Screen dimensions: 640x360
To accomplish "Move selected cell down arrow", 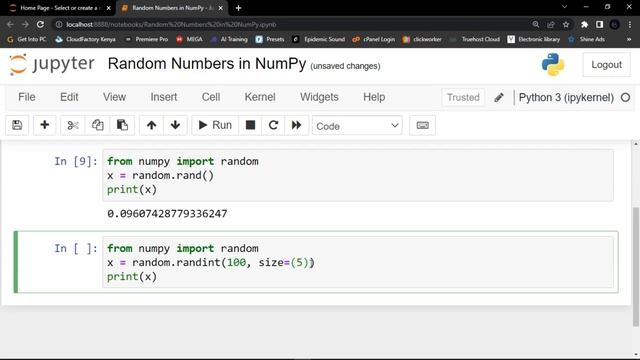I will click(176, 125).
